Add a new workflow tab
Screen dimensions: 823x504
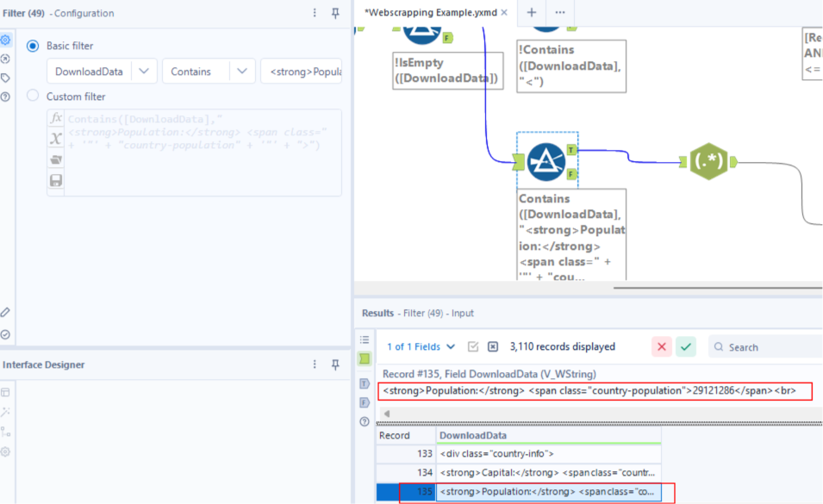coord(531,12)
